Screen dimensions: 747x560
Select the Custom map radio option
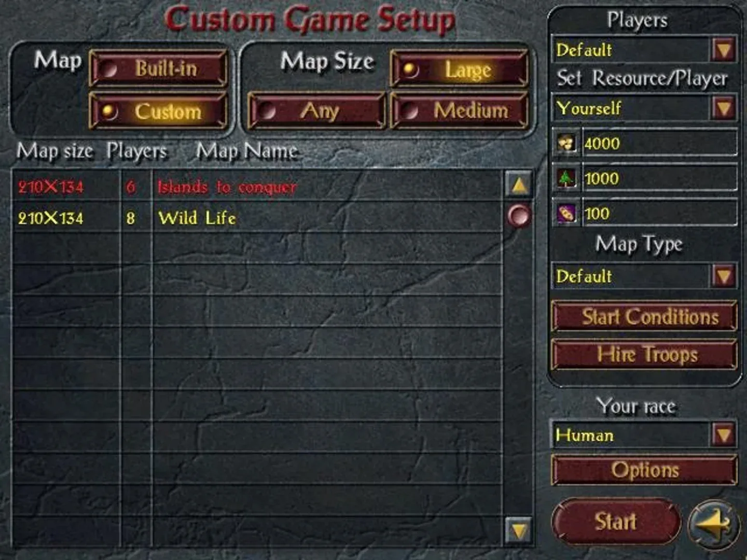click(x=158, y=111)
